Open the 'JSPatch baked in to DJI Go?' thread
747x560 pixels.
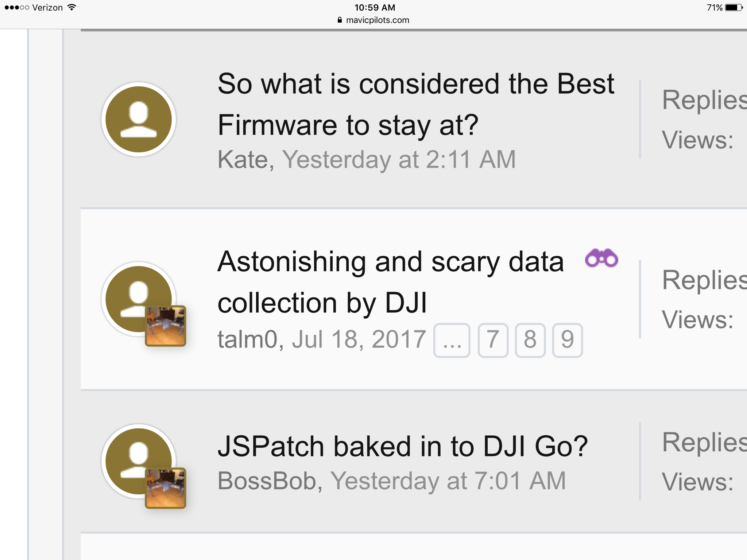[403, 446]
